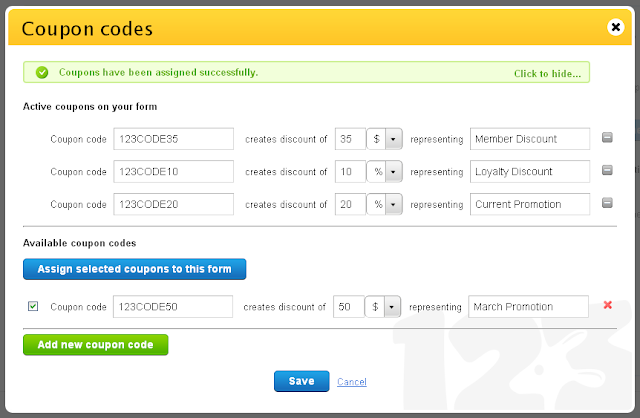
Task: Edit the 123CODE35 coupon code field
Action: (x=173, y=139)
